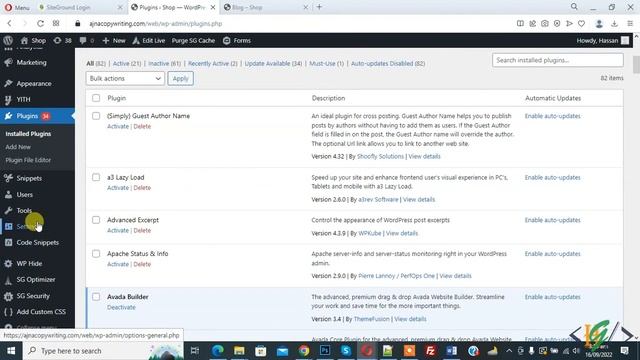
Task: Click Edit Live in admin bar
Action: (x=149, y=40)
